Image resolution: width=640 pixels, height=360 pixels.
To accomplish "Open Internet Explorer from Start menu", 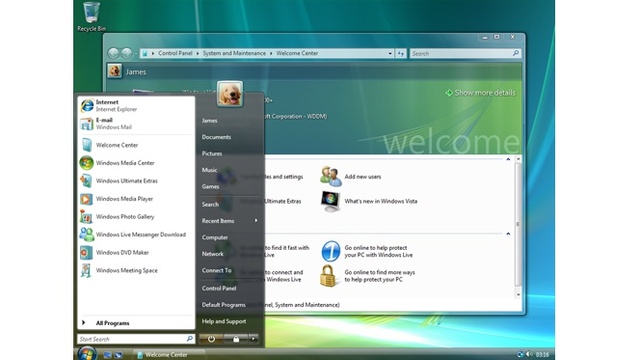I will (x=136, y=105).
